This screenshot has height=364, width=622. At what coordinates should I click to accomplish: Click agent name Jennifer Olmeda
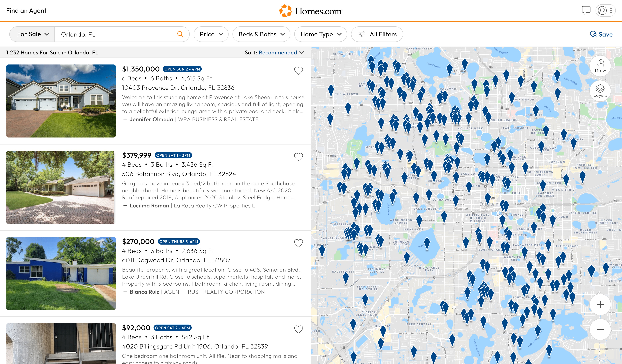(151, 119)
